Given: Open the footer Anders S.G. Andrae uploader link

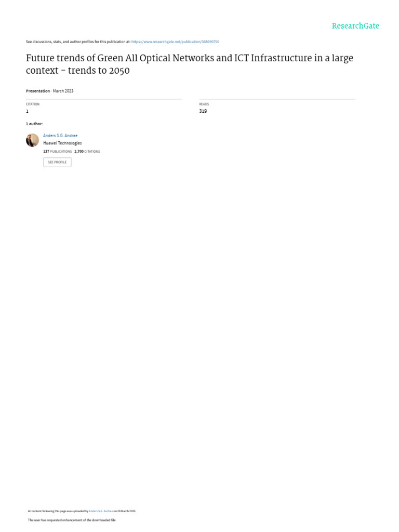Looking at the screenshot, I should tap(100, 511).
